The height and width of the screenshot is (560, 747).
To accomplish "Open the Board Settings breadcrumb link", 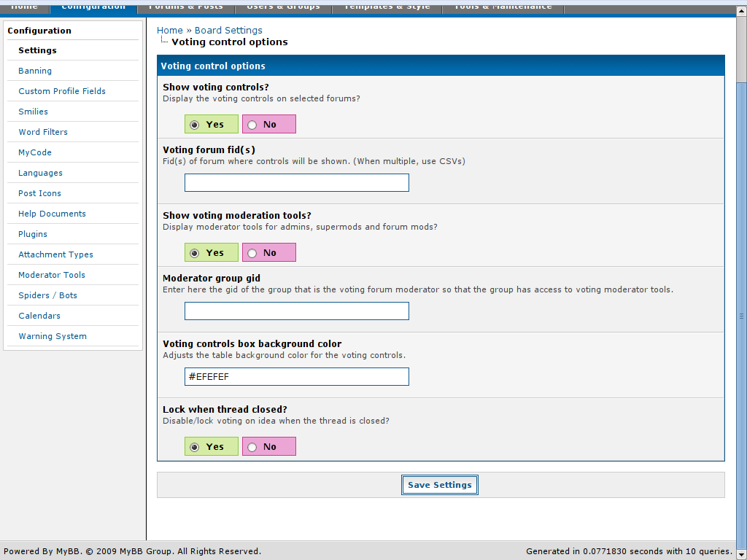I will (228, 31).
